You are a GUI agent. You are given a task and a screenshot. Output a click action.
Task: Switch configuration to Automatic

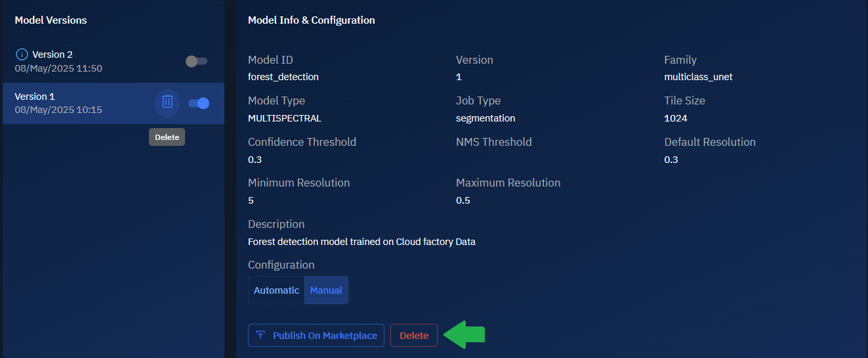point(276,290)
